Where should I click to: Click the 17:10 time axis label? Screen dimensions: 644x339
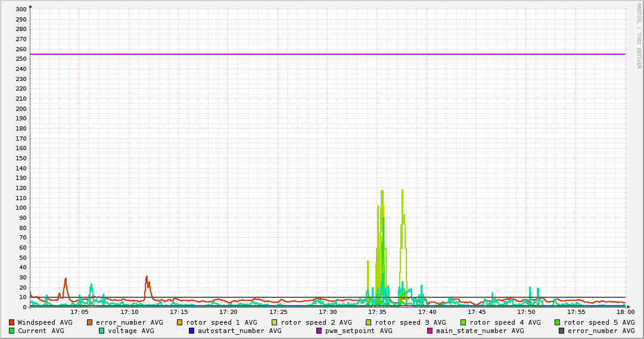click(x=129, y=312)
